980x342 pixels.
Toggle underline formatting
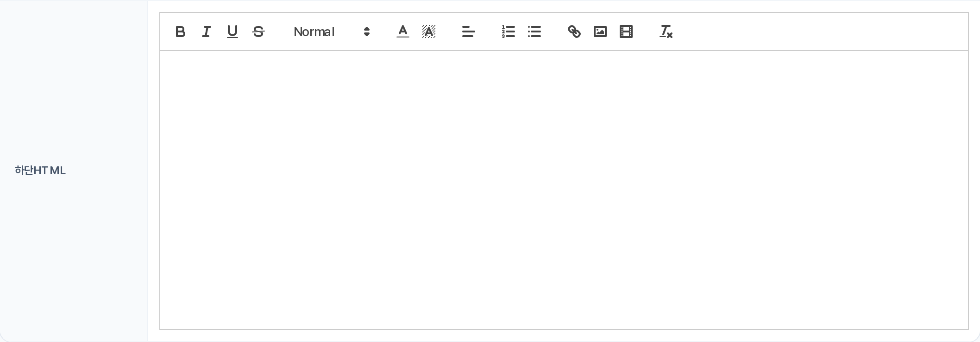pyautogui.click(x=232, y=32)
